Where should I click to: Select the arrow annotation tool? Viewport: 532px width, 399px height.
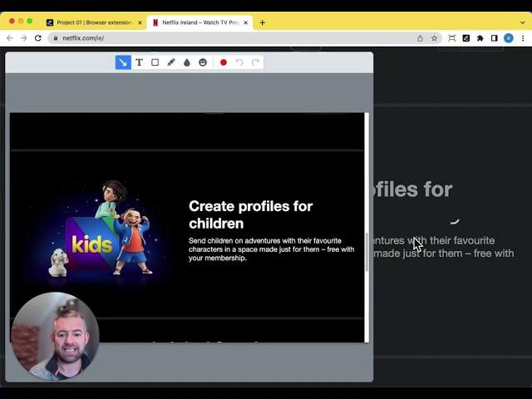click(123, 62)
